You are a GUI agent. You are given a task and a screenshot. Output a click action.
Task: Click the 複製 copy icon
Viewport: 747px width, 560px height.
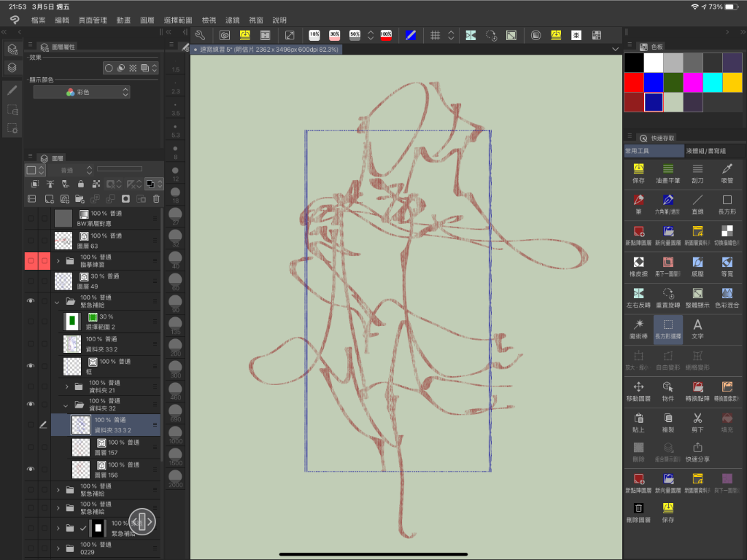tap(668, 422)
